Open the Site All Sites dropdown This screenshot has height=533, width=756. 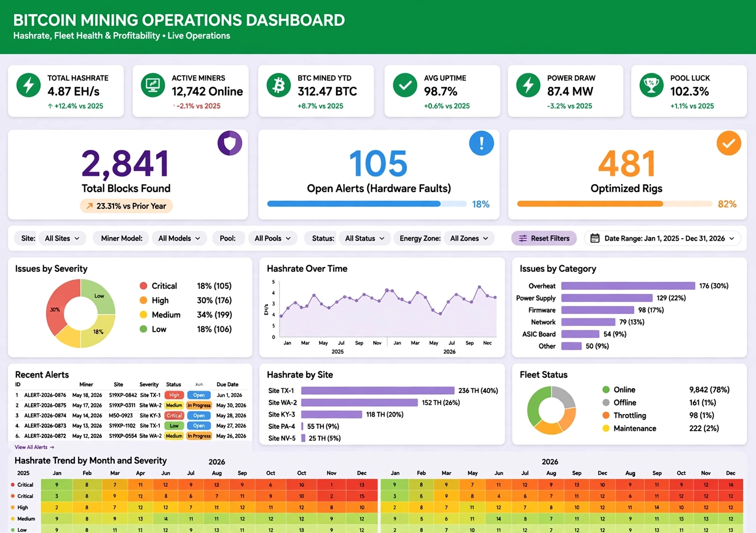62,238
